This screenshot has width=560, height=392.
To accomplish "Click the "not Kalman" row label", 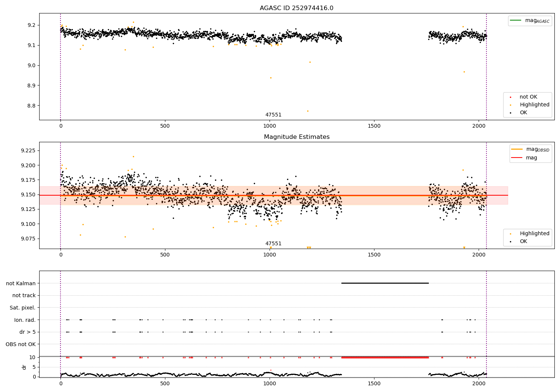I will coord(21,283).
